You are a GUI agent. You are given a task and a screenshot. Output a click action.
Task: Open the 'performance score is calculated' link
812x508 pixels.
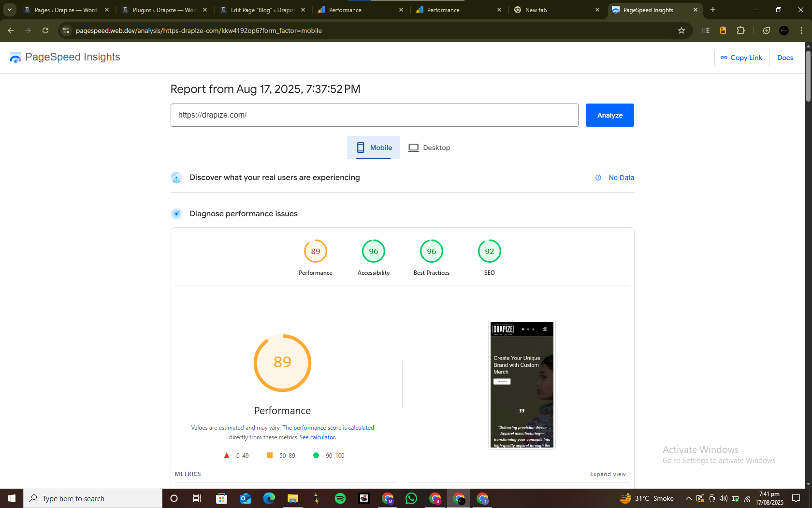[333, 428]
